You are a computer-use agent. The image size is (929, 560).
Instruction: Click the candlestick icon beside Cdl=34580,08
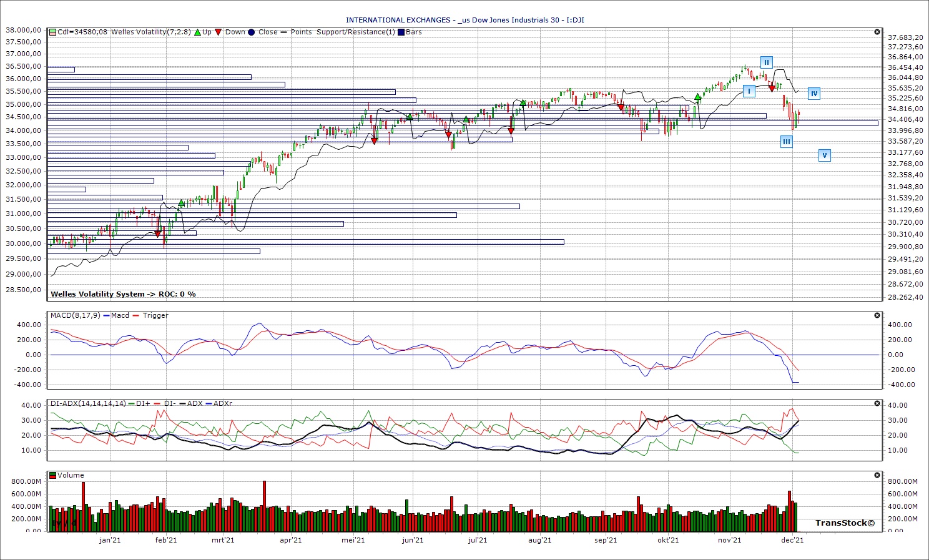click(x=53, y=32)
